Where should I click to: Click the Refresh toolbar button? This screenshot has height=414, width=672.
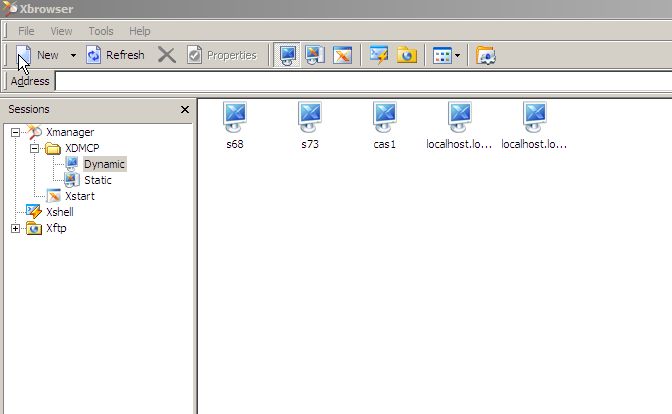(x=115, y=55)
